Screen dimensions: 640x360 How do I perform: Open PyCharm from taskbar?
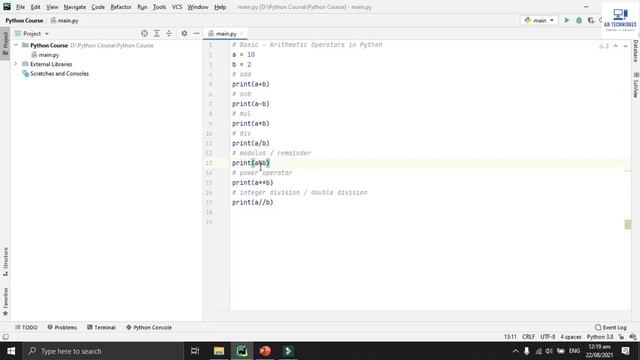coord(242,351)
